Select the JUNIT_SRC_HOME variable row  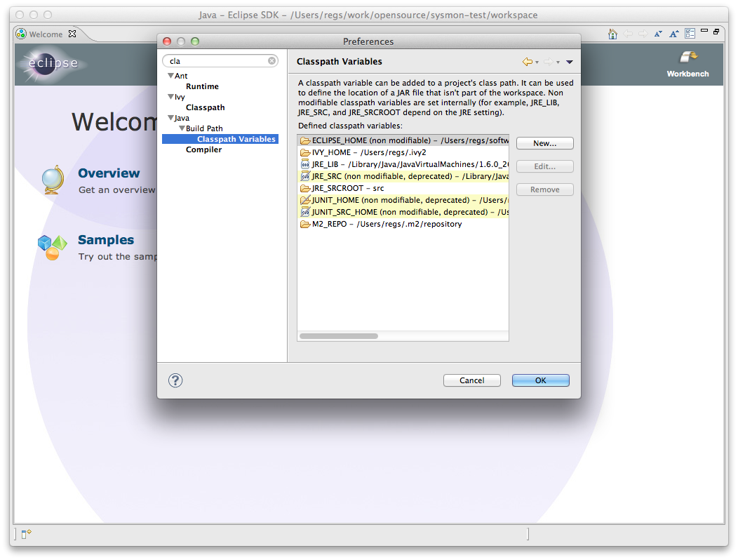[403, 212]
